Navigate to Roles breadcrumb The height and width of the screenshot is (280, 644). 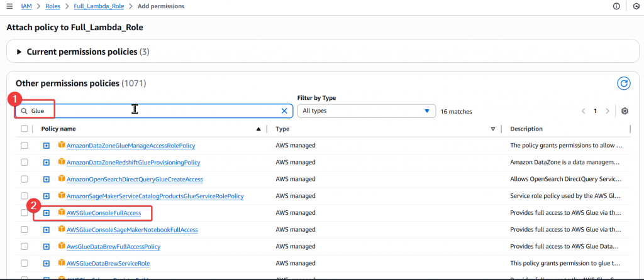click(x=53, y=6)
